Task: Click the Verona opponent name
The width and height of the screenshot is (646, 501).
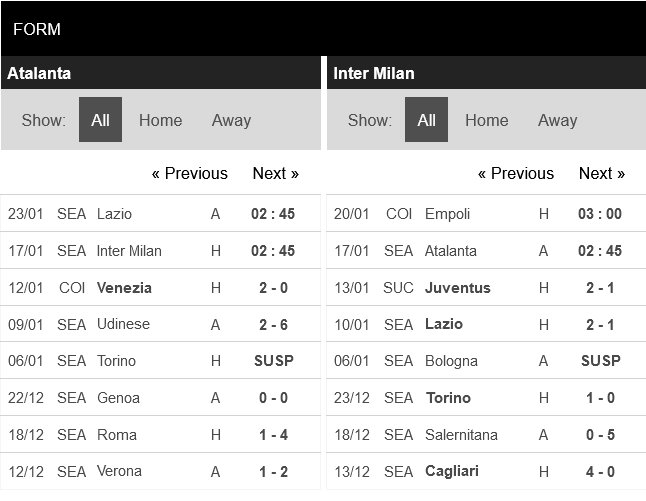Action: 119,471
